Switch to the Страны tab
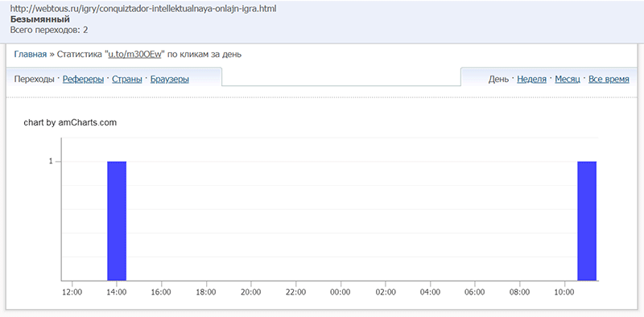This screenshot has width=644, height=317. tap(127, 79)
